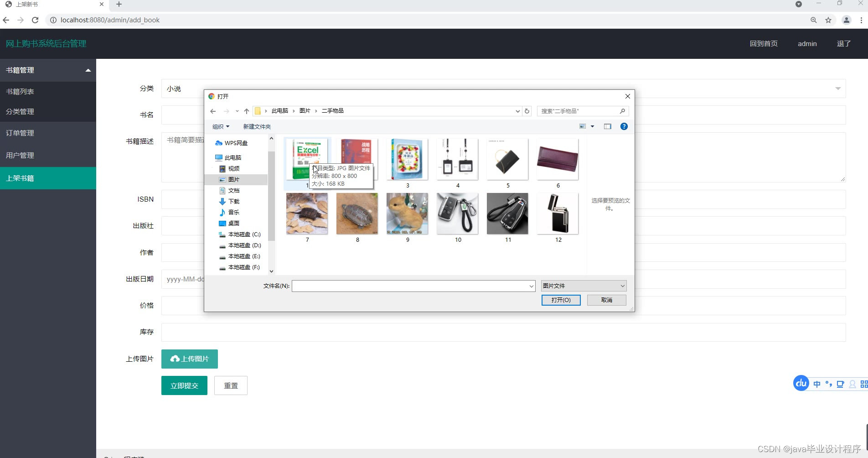This screenshot has width=868, height=458.
Task: Change the view mode icon
Action: [x=583, y=126]
